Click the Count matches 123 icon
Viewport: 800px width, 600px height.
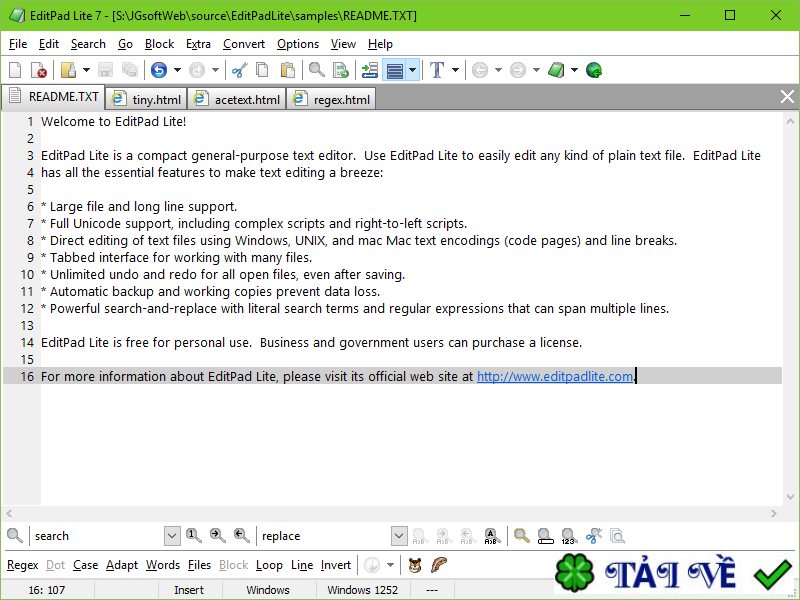pos(569,536)
